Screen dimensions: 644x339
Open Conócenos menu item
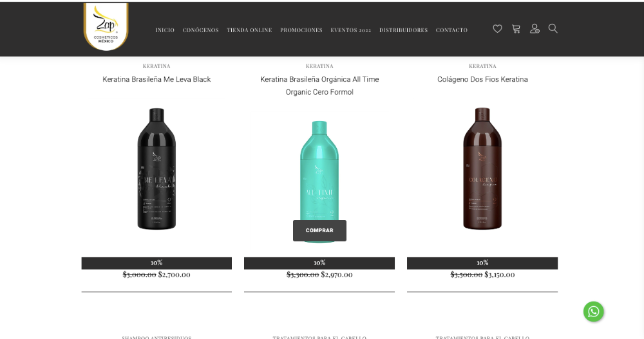click(200, 30)
